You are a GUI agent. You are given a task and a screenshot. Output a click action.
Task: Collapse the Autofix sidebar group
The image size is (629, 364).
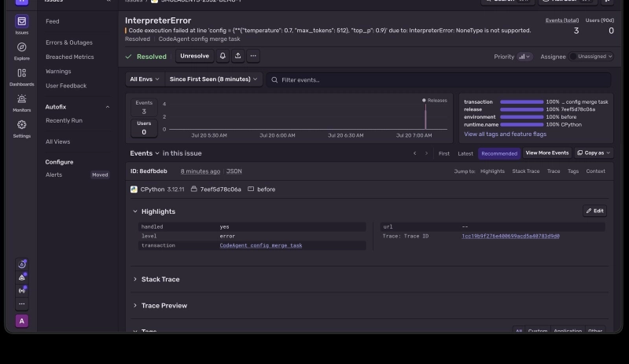click(x=108, y=107)
